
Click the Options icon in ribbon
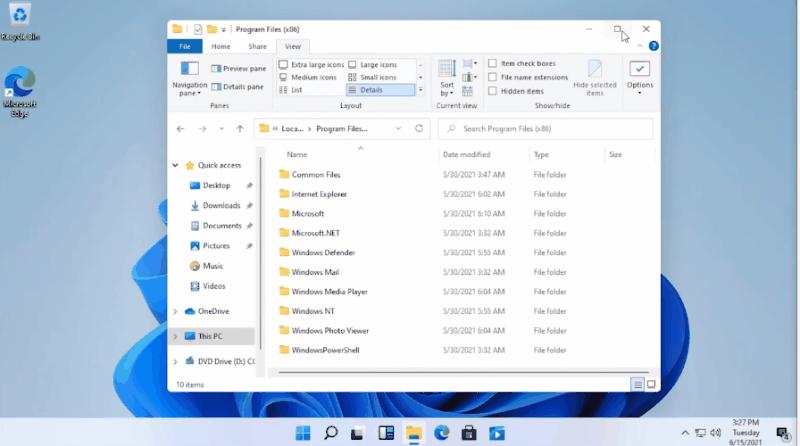639,70
